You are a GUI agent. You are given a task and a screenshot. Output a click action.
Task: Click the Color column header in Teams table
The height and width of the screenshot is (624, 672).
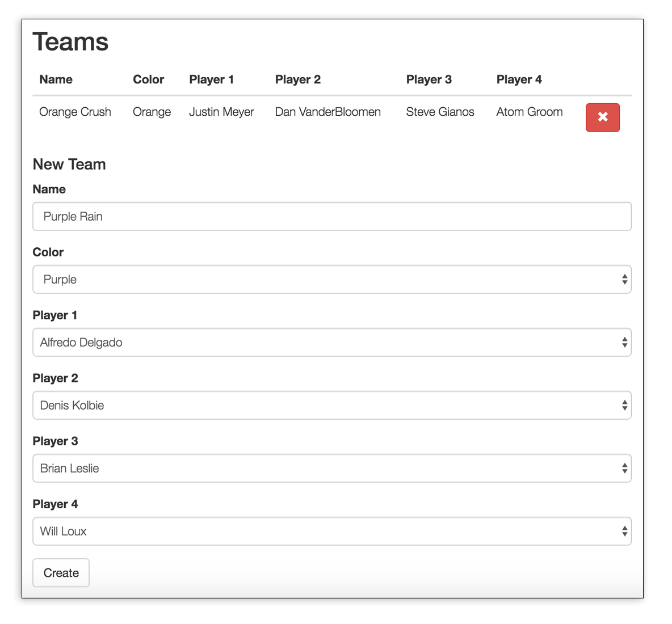click(148, 80)
